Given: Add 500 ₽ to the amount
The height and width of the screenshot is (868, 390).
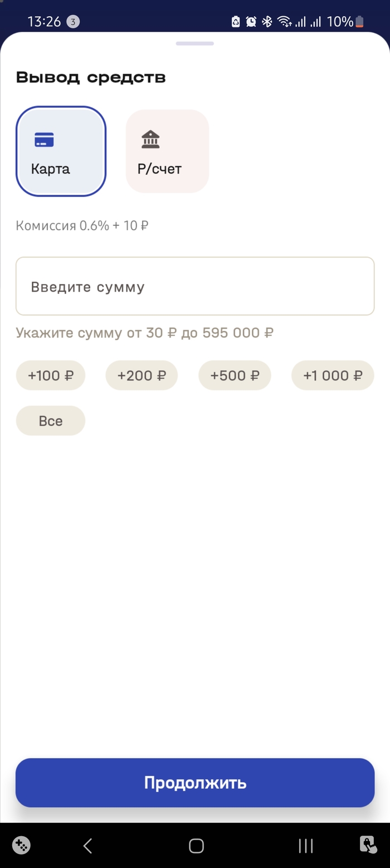Looking at the screenshot, I should pyautogui.click(x=235, y=375).
